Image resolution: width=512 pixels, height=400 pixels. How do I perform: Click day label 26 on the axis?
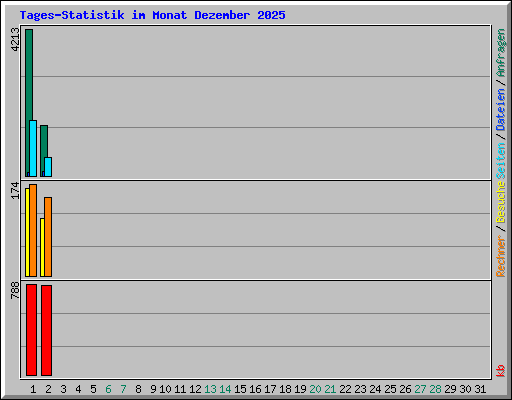tap(405, 389)
